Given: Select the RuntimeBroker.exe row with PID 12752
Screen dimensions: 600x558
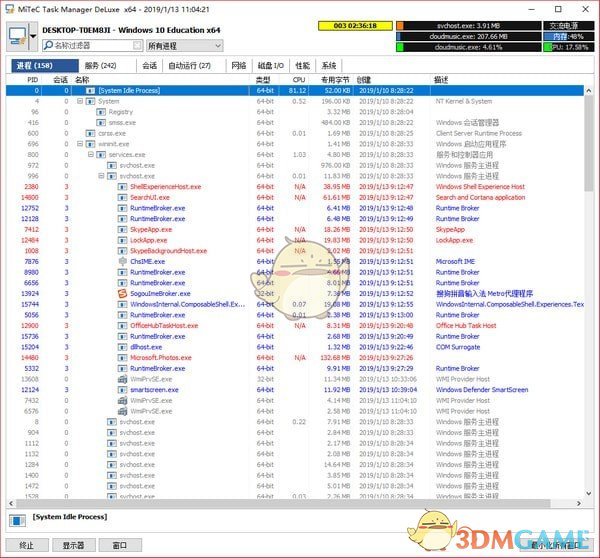Looking at the screenshot, I should pos(295,208).
